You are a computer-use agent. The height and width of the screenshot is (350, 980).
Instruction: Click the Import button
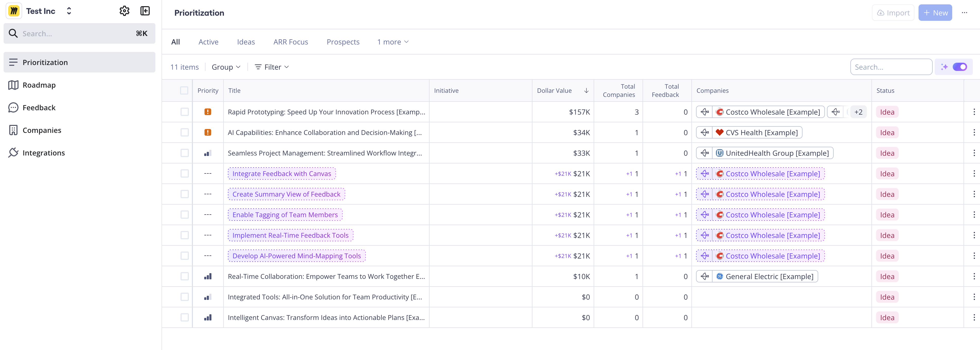(893, 13)
